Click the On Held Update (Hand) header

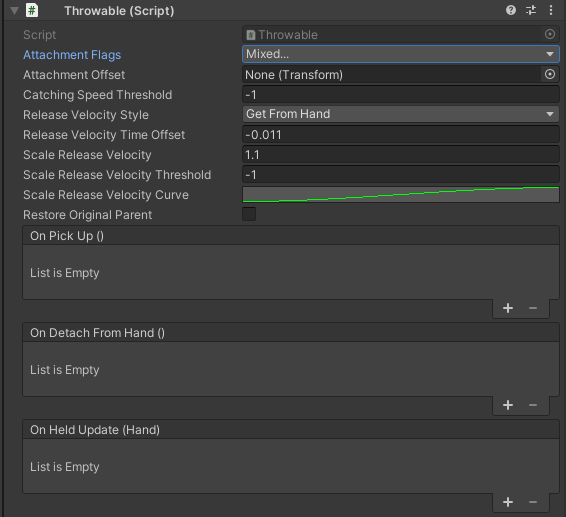291,430
